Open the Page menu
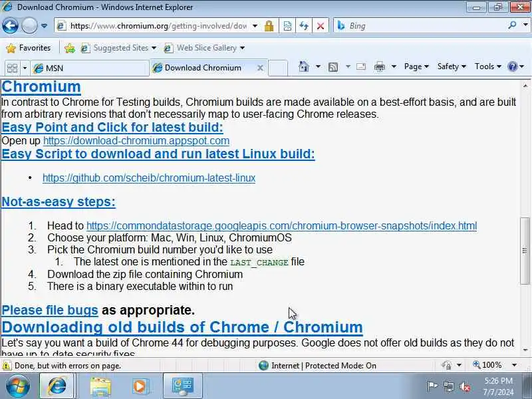 point(416,66)
